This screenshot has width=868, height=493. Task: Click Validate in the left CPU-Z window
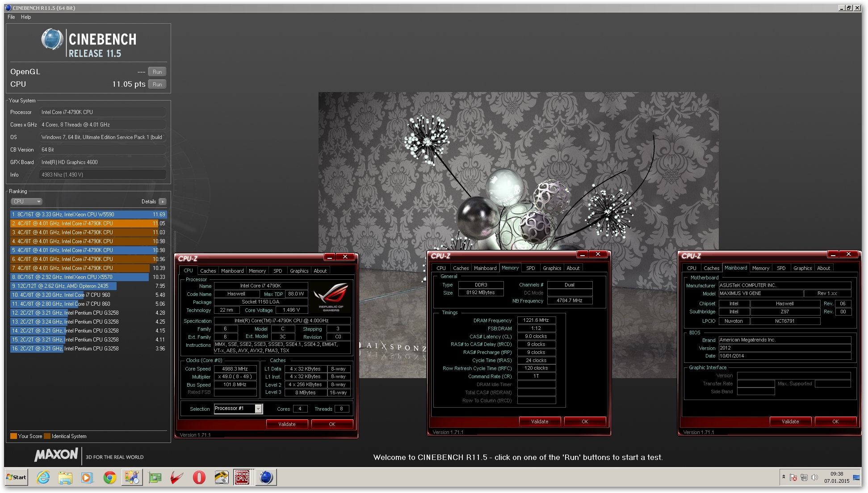(x=287, y=424)
